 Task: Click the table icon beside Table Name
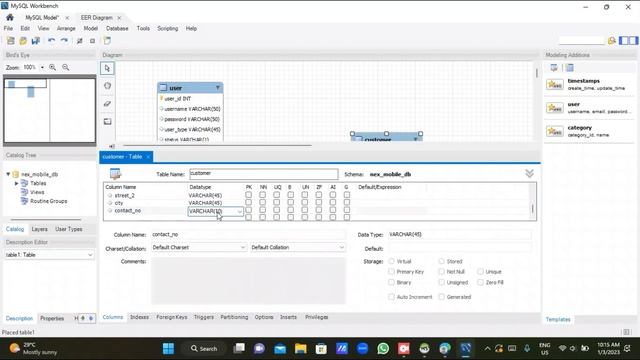click(x=116, y=174)
